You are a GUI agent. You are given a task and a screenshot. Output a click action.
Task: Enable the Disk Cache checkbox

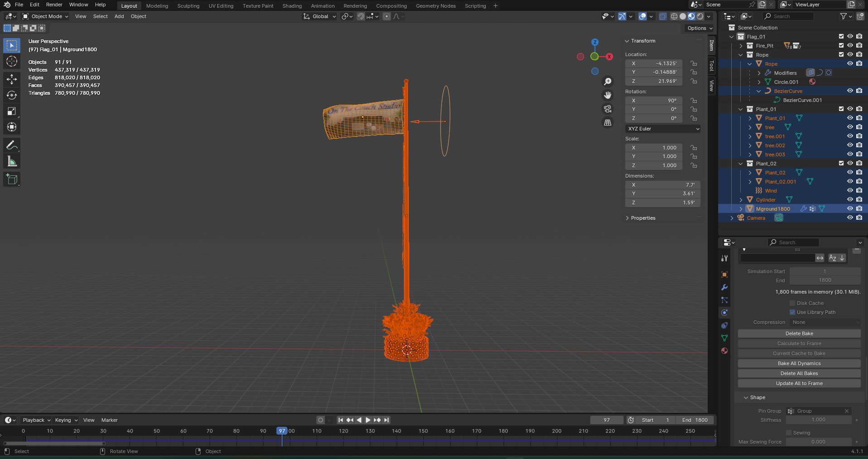click(792, 303)
